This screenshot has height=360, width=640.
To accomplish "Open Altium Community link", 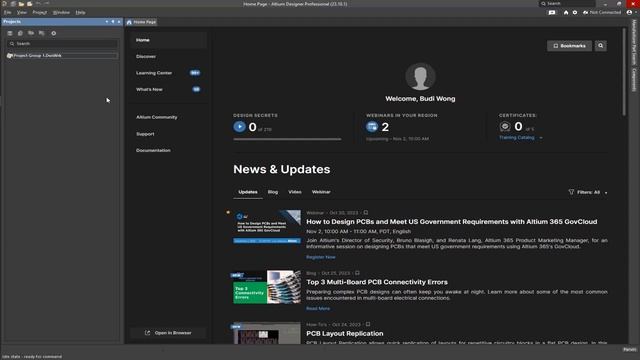I will [x=157, y=117].
